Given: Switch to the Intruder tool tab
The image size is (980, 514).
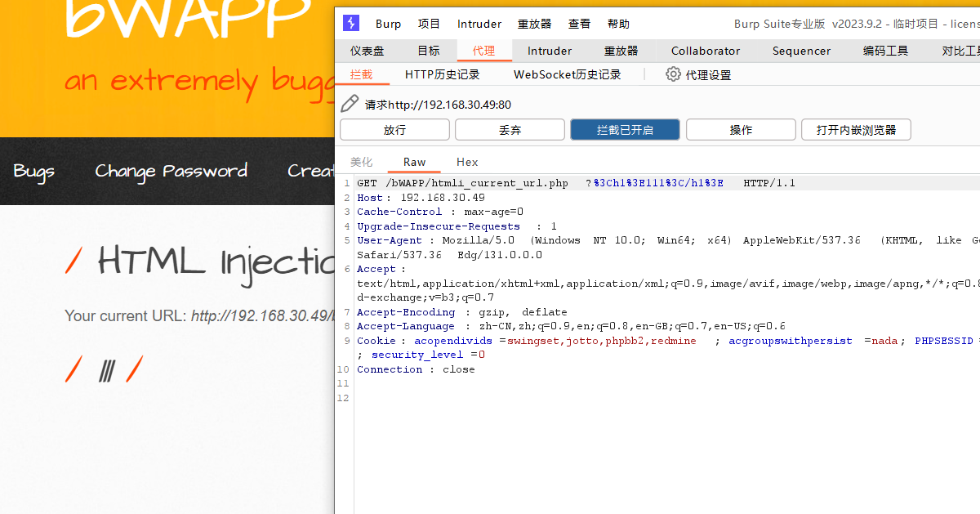Looking at the screenshot, I should 550,51.
